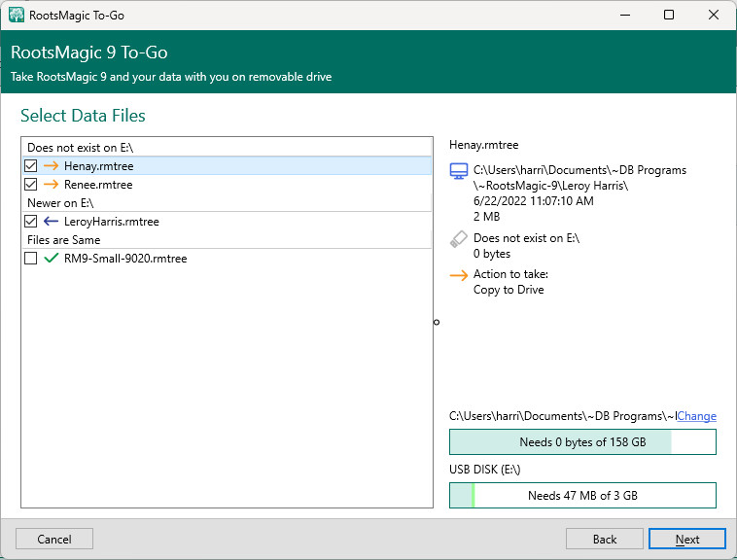Click the USB DISK (E:\) space usage bar
The height and width of the screenshot is (560, 737).
[582, 495]
